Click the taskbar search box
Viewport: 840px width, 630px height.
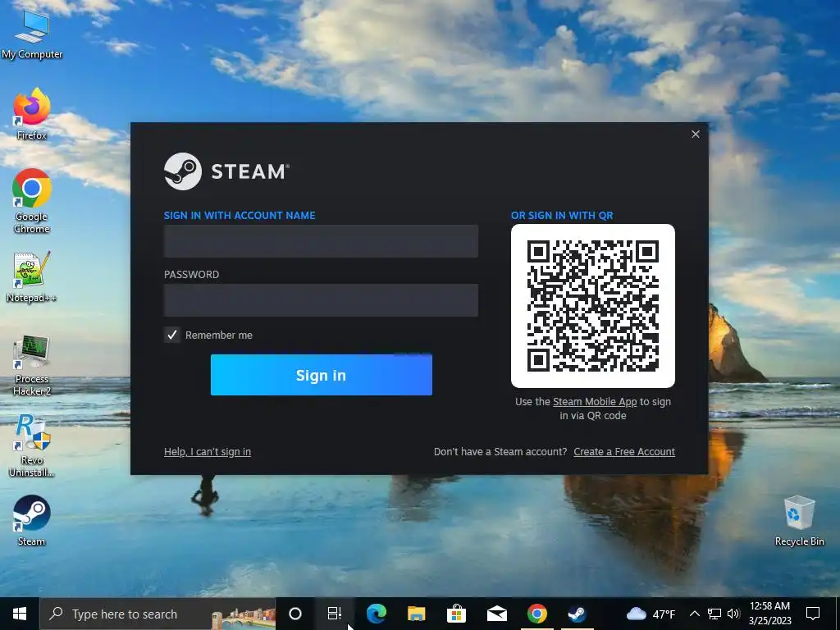(x=157, y=614)
